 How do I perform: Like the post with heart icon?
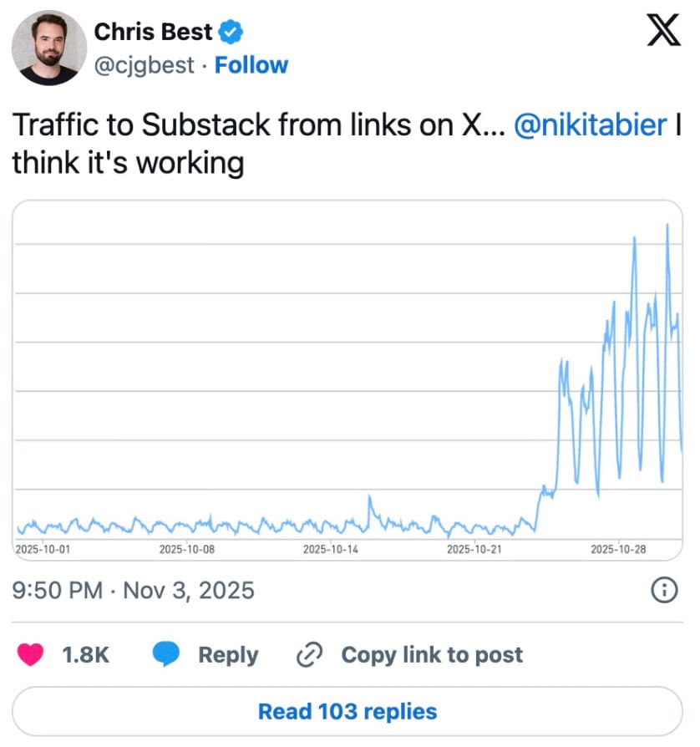coord(32,654)
